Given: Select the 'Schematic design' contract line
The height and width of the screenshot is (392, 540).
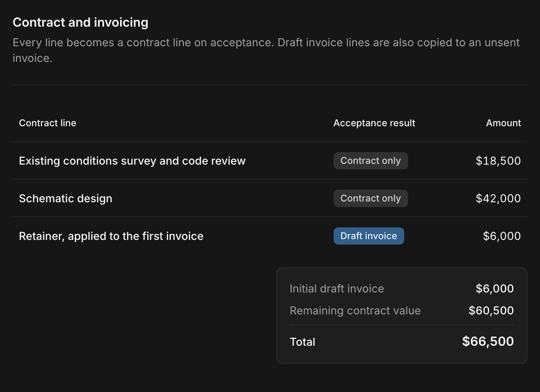Looking at the screenshot, I should [66, 198].
